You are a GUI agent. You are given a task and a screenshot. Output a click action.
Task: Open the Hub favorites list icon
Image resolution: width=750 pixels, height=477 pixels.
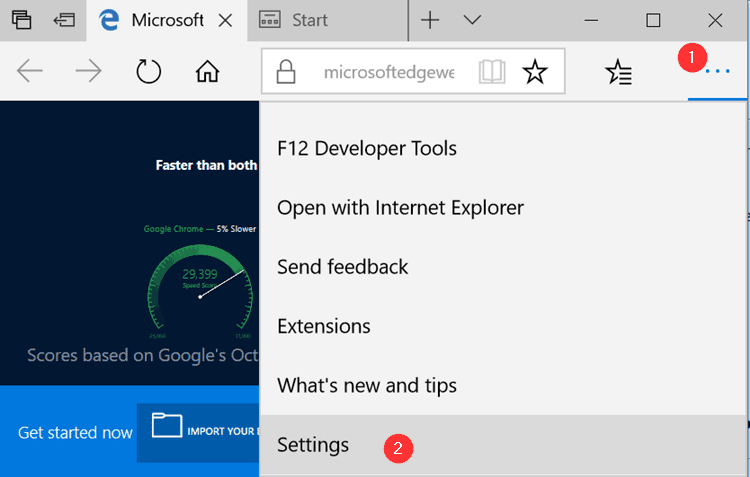pyautogui.click(x=619, y=72)
